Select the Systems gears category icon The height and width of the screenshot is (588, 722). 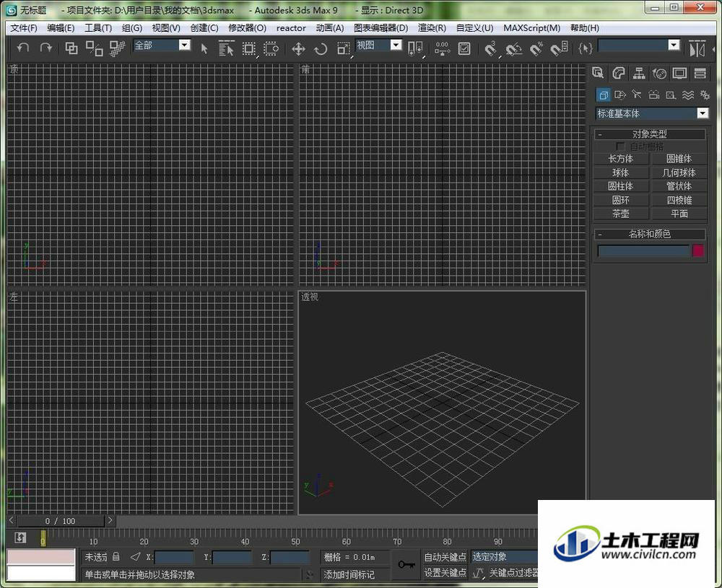tap(705, 95)
